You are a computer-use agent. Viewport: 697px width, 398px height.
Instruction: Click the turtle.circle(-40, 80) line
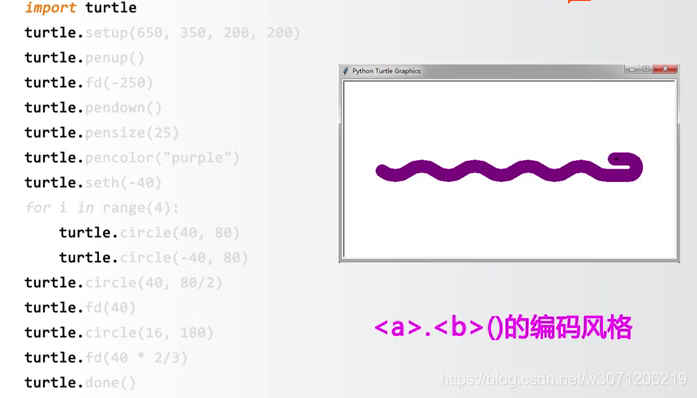click(x=153, y=257)
